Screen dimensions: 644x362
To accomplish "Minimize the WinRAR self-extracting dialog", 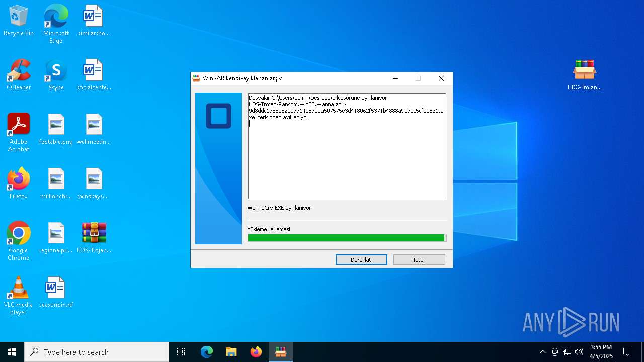I will click(395, 78).
